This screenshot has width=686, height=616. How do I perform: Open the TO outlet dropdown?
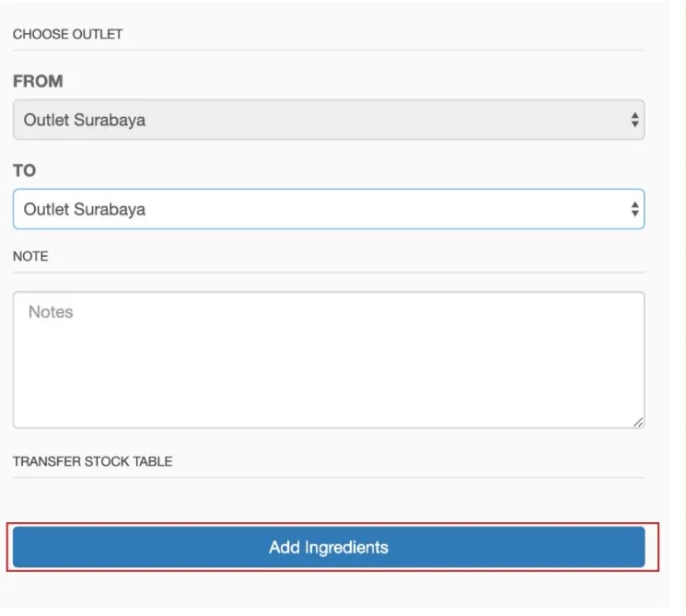pyautogui.click(x=329, y=209)
